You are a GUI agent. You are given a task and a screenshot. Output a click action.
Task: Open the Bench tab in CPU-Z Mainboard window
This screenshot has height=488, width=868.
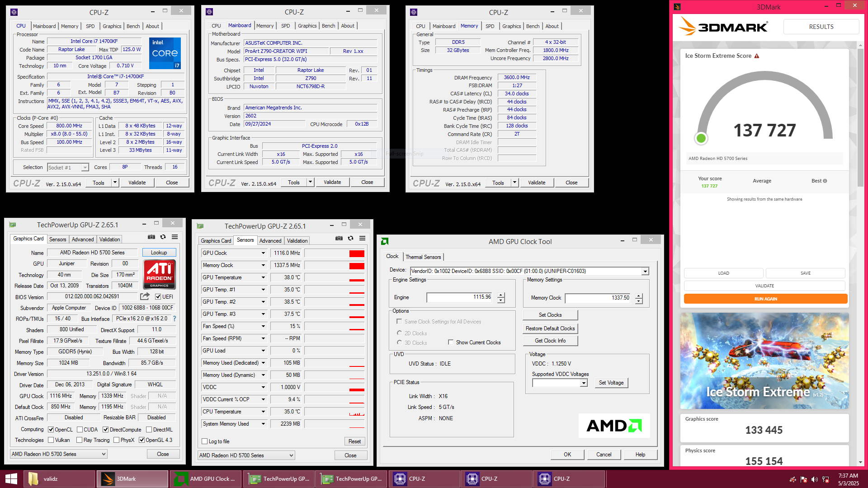point(328,26)
